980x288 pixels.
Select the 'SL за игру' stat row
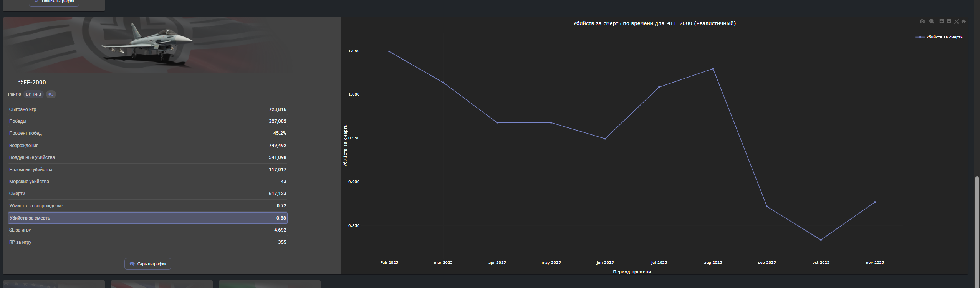tap(148, 230)
